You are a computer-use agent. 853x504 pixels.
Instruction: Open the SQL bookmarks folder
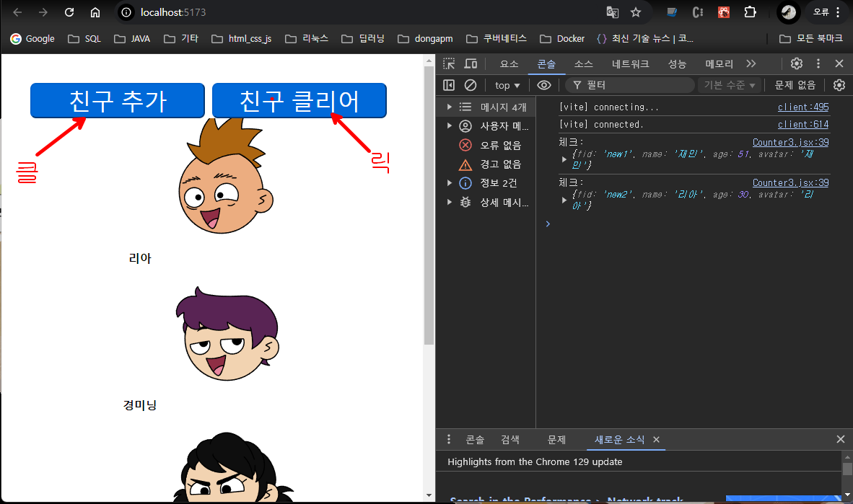tap(84, 39)
